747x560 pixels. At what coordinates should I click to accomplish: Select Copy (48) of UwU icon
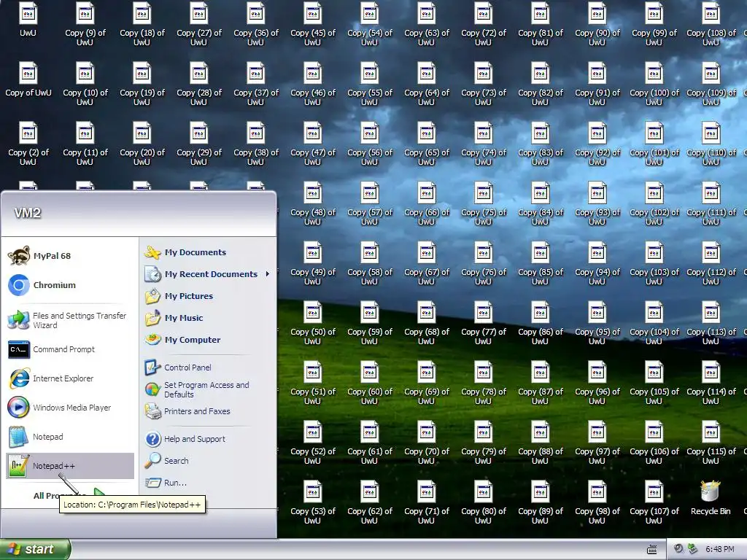[x=312, y=204]
